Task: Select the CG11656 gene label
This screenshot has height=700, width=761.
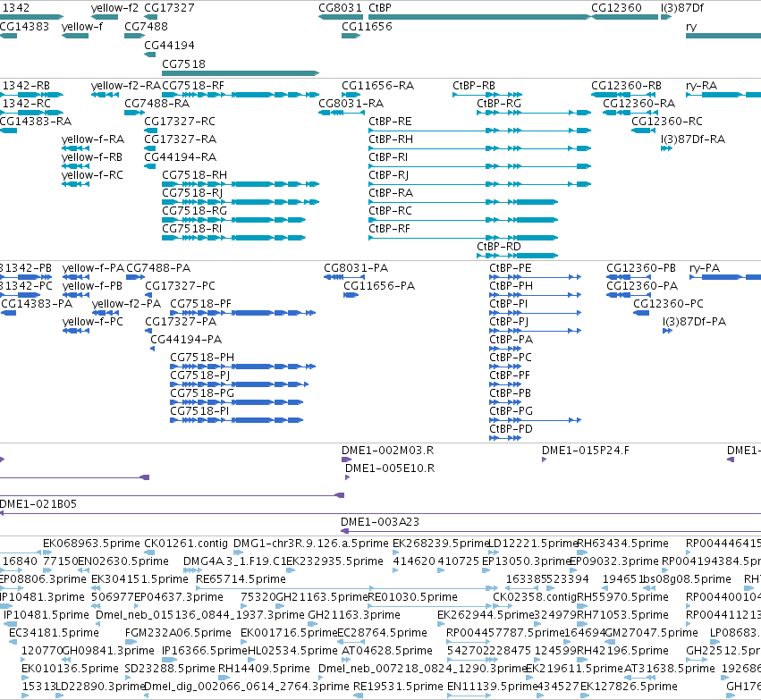Action: [x=367, y=27]
